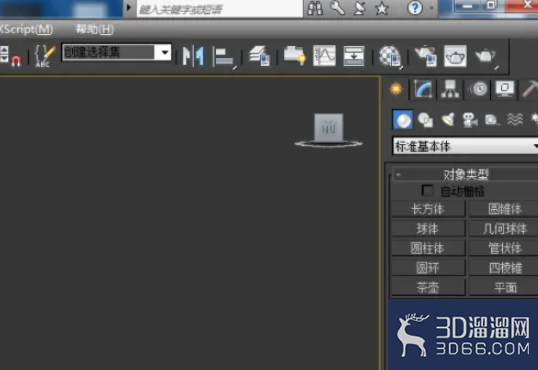This screenshot has height=370, width=538.
Task: Toggle the spinner snap magnet icon
Action: click(16, 60)
